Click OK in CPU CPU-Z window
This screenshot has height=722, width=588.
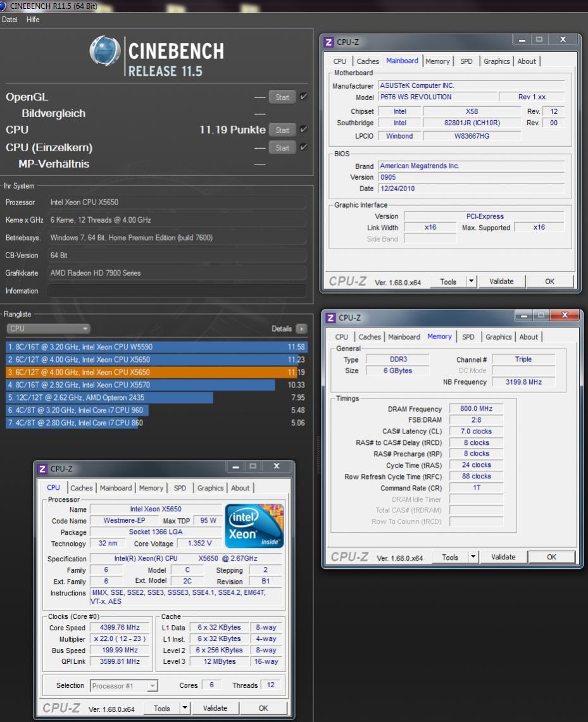263,708
